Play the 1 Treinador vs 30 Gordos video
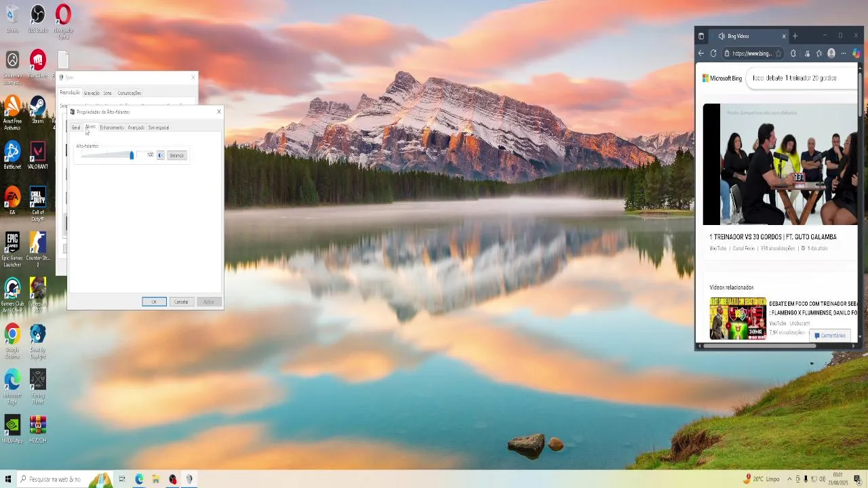 point(780,164)
